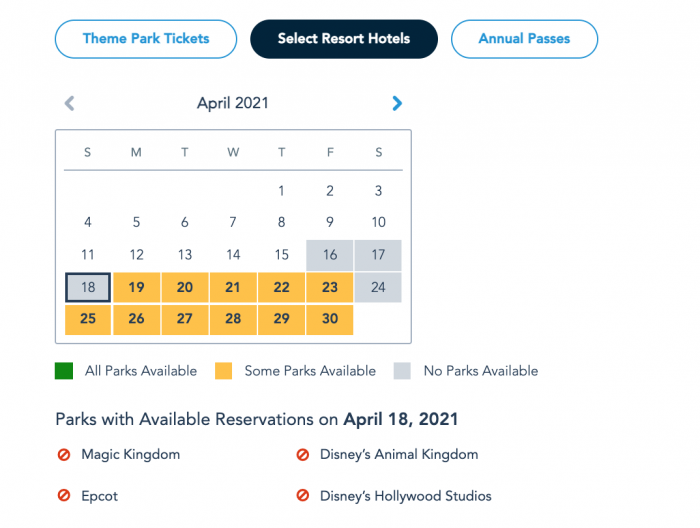Click unavailable icon beside Disney's Hollywood Studios
This screenshot has height=528, width=700.
[x=303, y=496]
